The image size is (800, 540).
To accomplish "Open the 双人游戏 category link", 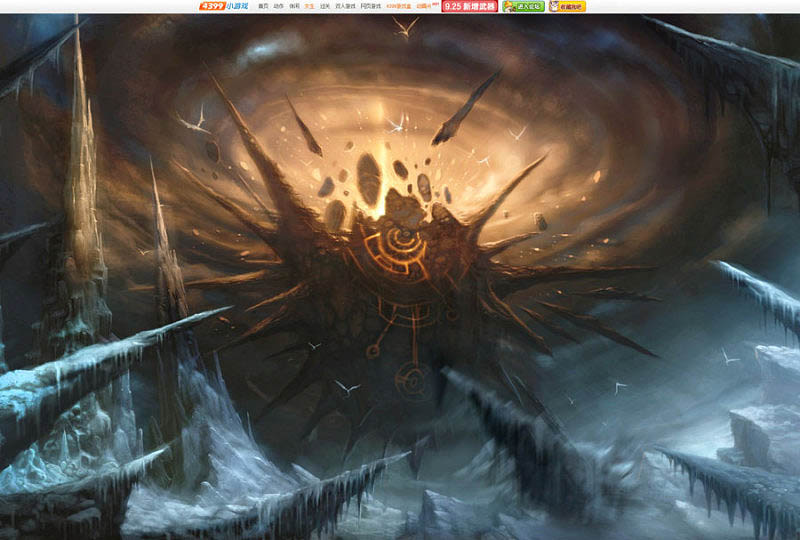I will [345, 6].
